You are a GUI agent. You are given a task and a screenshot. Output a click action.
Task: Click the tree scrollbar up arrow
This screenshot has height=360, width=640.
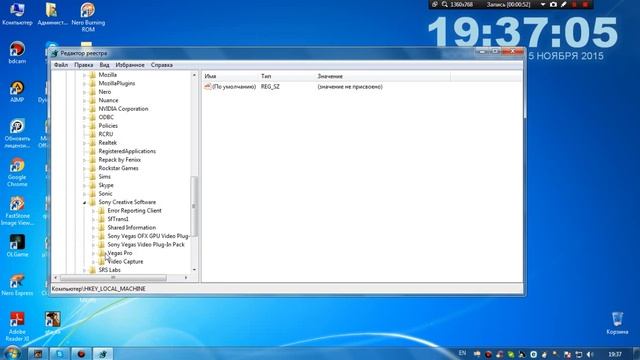(x=194, y=76)
